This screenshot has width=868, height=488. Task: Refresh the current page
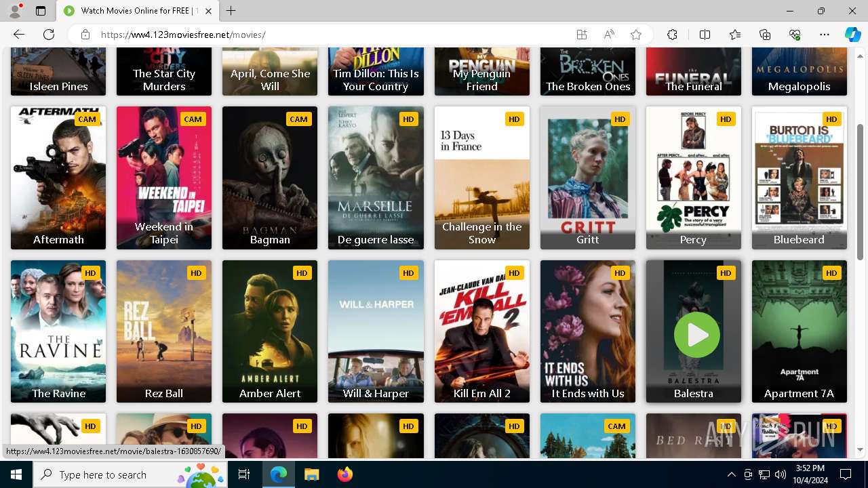[x=49, y=35]
